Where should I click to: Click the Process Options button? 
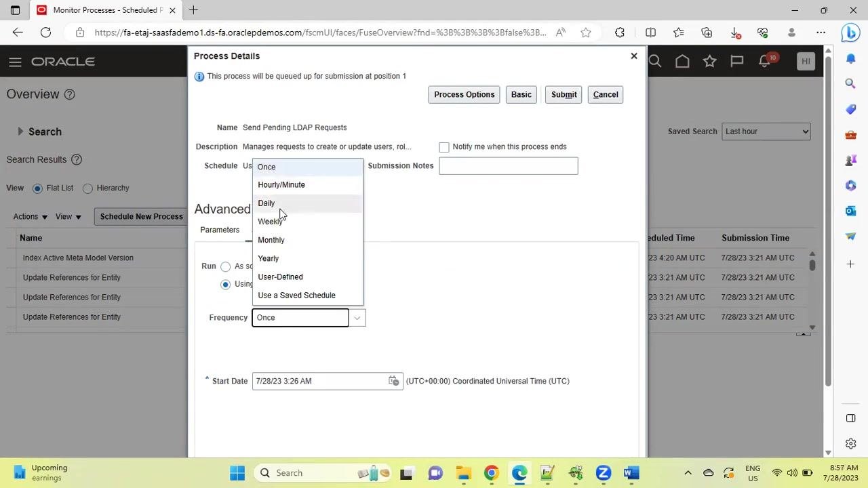coord(465,95)
